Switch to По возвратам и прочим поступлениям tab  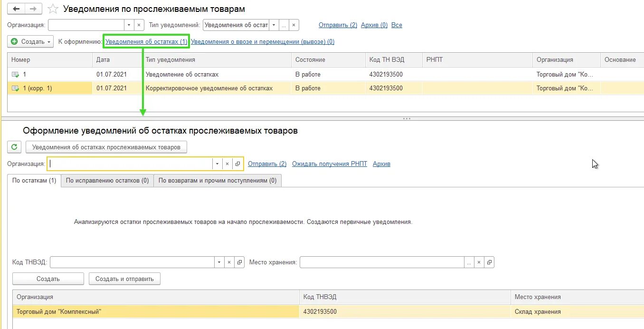coord(218,181)
